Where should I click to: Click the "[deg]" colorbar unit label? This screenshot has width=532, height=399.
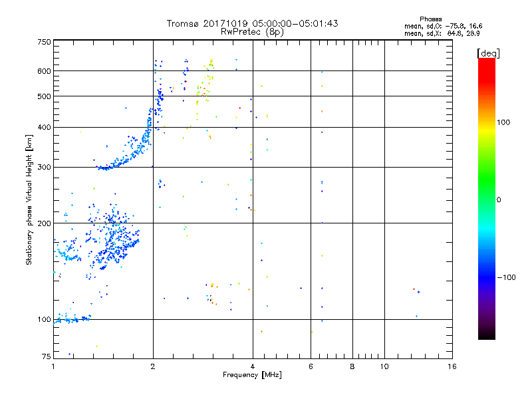click(x=488, y=53)
